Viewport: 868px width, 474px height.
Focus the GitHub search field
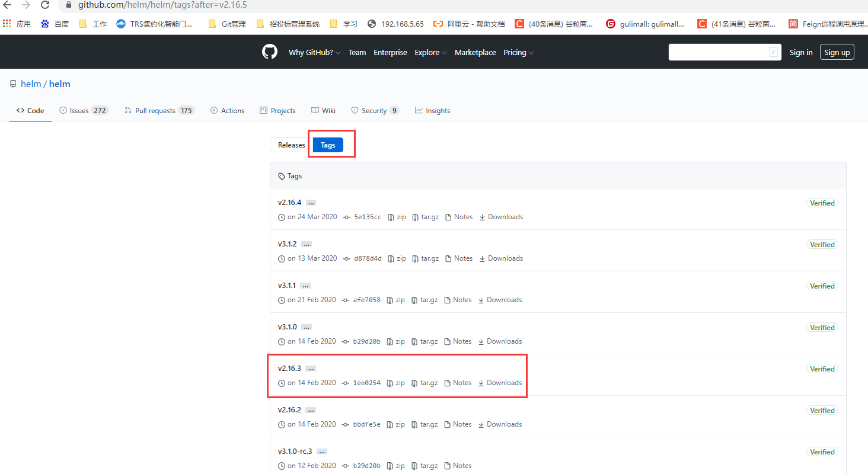coord(725,52)
